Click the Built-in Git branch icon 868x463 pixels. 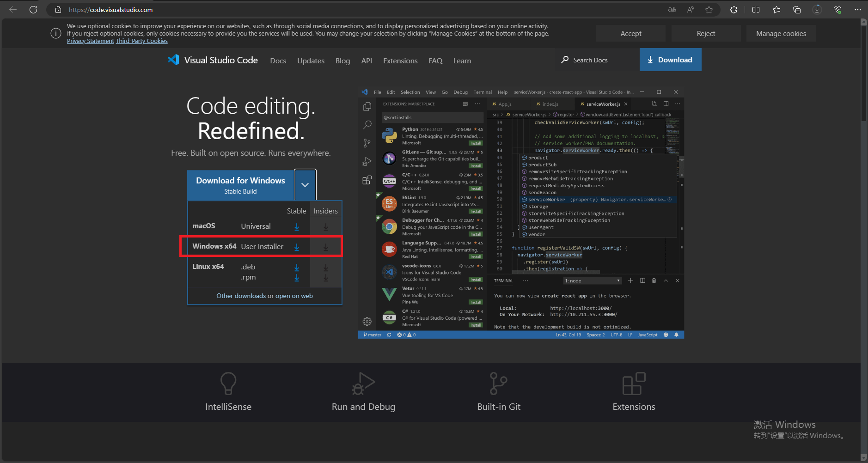(x=498, y=384)
